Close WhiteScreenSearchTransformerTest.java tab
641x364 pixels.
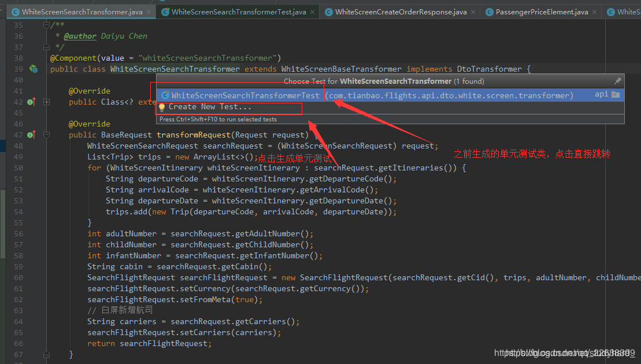click(x=312, y=12)
